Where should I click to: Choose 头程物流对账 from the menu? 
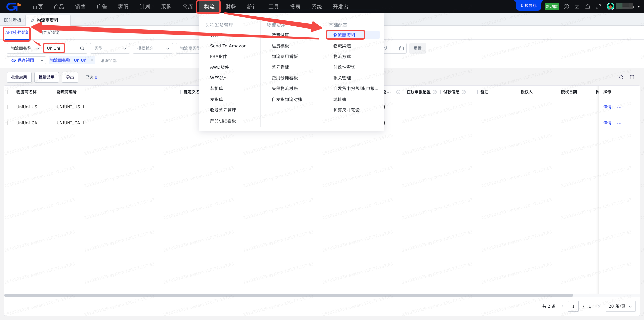[285, 88]
